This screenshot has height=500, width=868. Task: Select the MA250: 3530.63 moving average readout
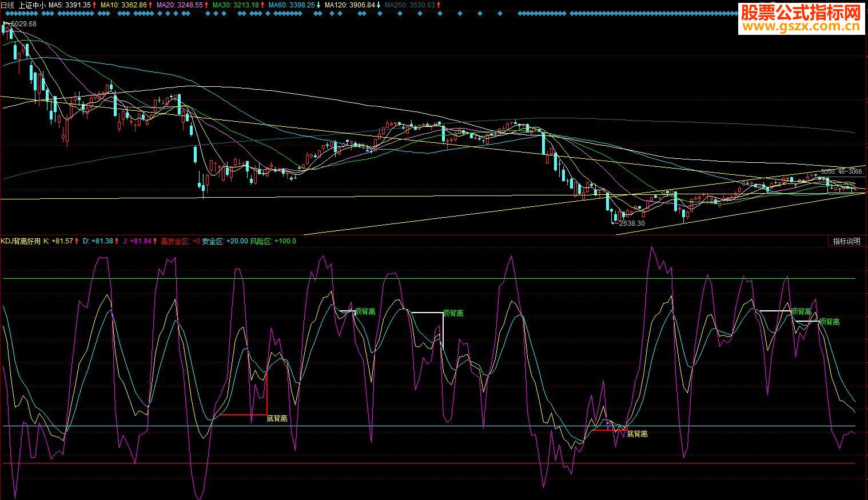[410, 5]
